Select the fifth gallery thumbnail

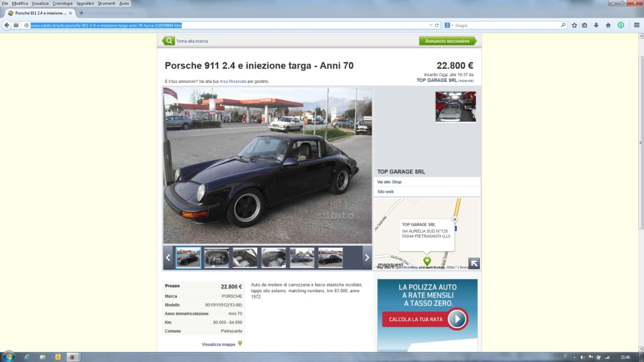tap(302, 258)
